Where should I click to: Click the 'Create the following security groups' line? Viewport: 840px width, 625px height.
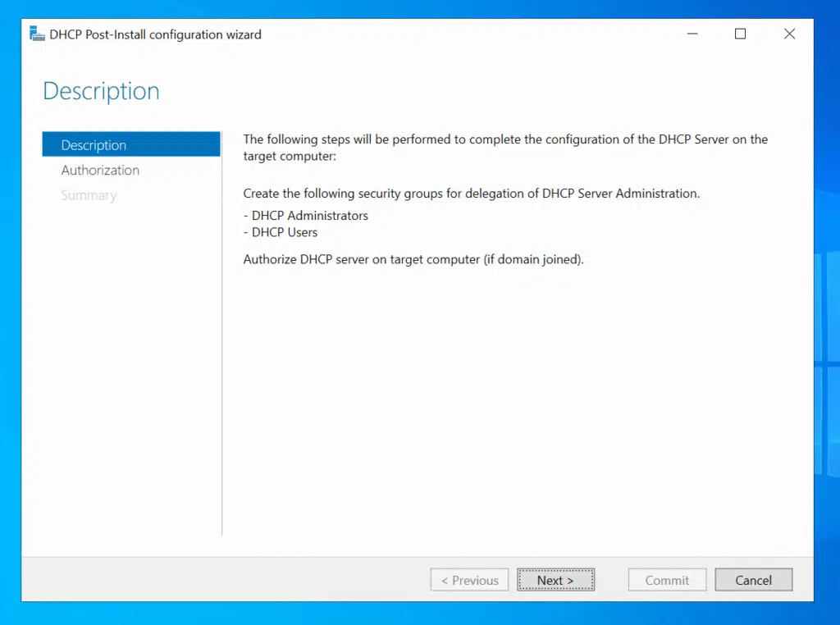[471, 194]
